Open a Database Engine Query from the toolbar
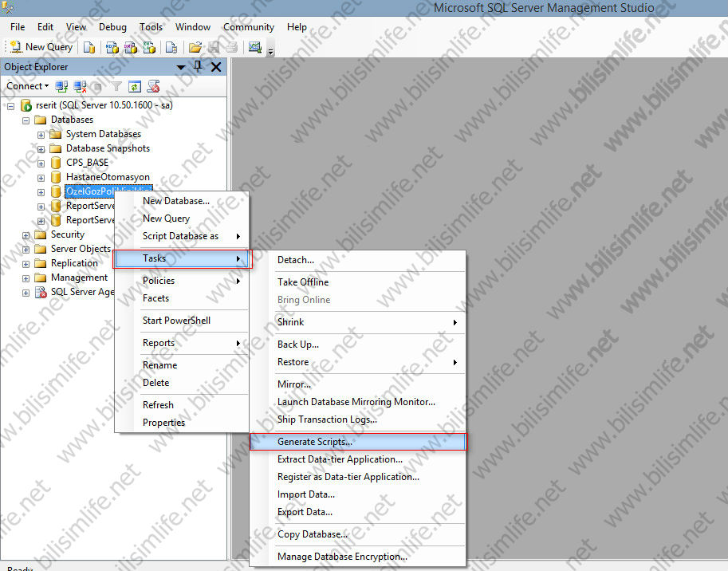This screenshot has width=728, height=571. coord(89,47)
